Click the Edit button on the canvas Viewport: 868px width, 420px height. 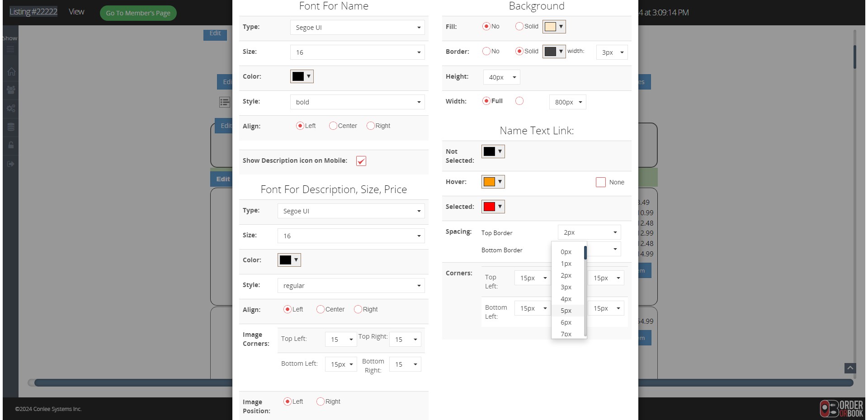click(x=222, y=179)
